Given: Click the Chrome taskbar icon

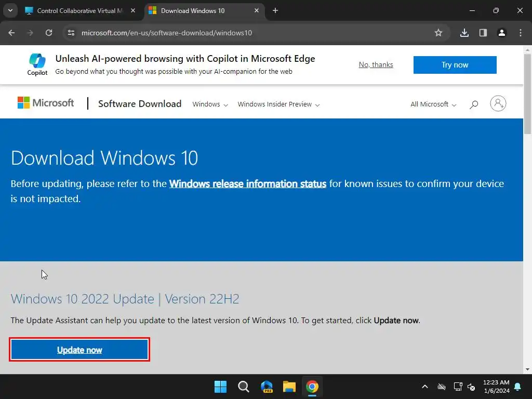Looking at the screenshot, I should [312, 387].
